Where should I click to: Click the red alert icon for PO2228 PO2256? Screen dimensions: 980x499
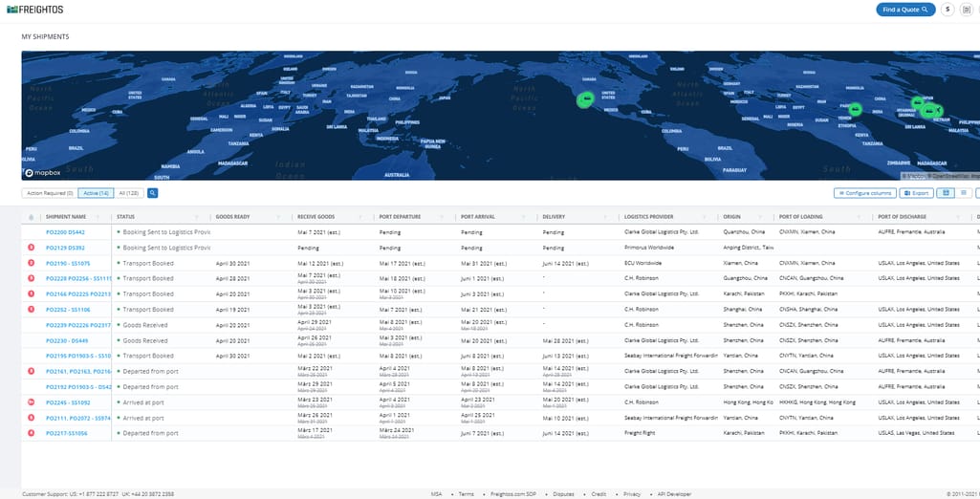(x=32, y=278)
